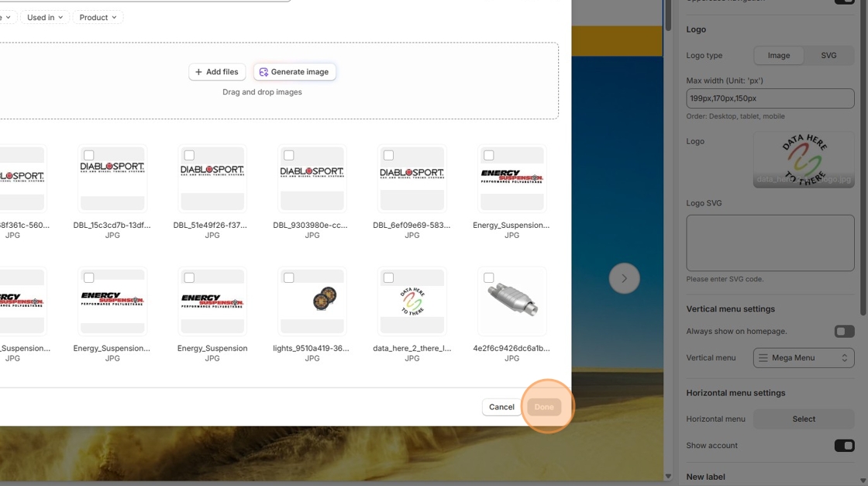This screenshot has width=868, height=486.
Task: Open the 'Used in' filter dropdown
Action: pos(45,17)
